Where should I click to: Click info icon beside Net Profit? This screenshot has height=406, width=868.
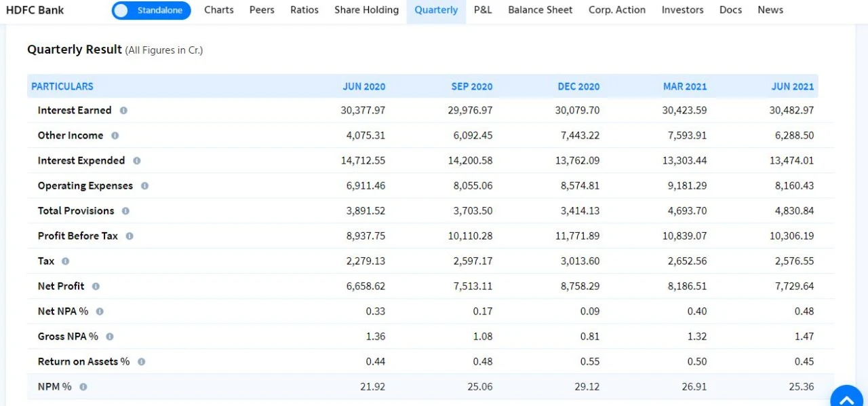click(x=96, y=287)
